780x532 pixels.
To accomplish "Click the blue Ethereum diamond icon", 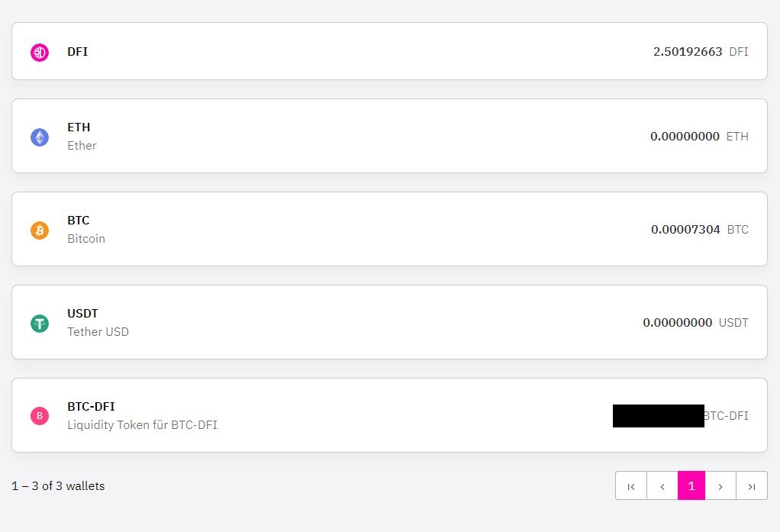I will (x=40, y=137).
